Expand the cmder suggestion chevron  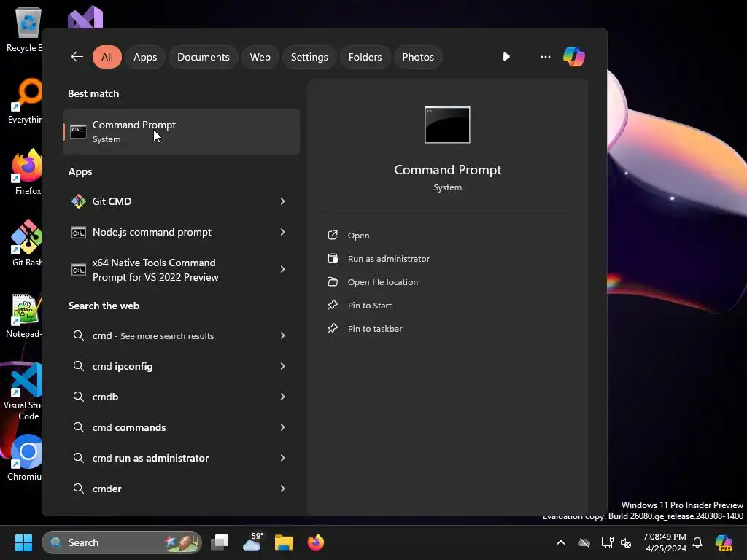tap(282, 489)
